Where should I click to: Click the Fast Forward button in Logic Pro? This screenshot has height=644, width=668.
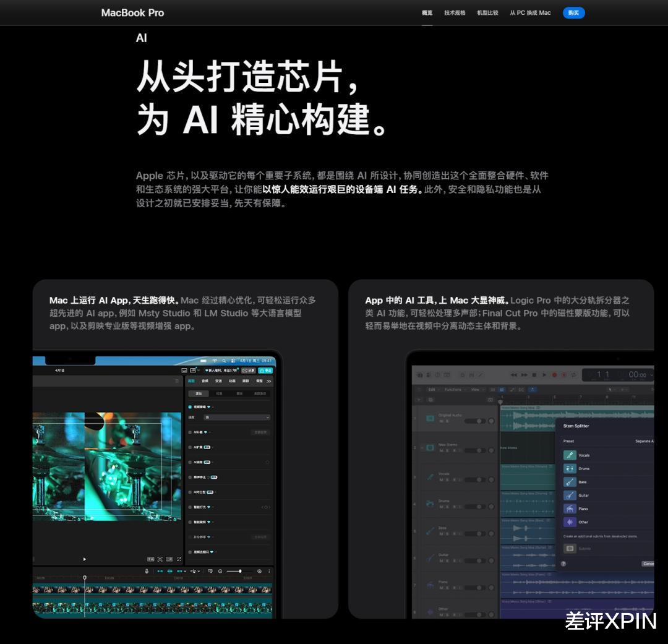click(524, 375)
